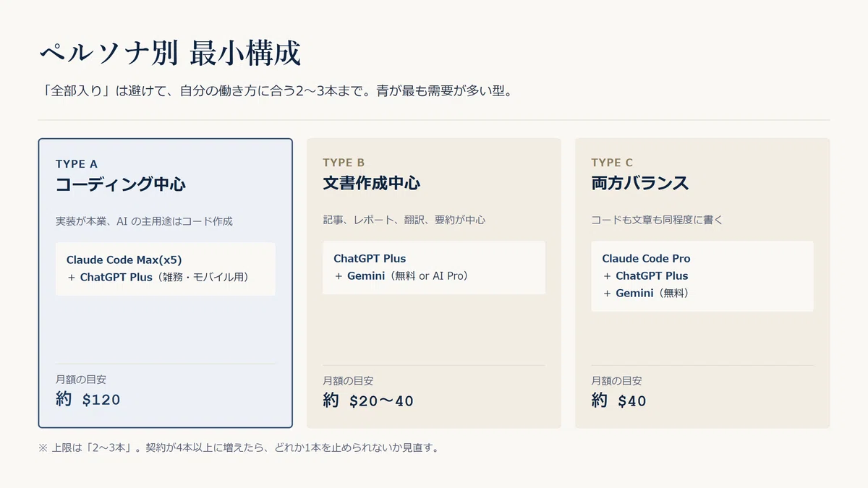Click the ペルソナ別 最小構成 title
Viewport: 868px width, 488px height.
coord(169,53)
